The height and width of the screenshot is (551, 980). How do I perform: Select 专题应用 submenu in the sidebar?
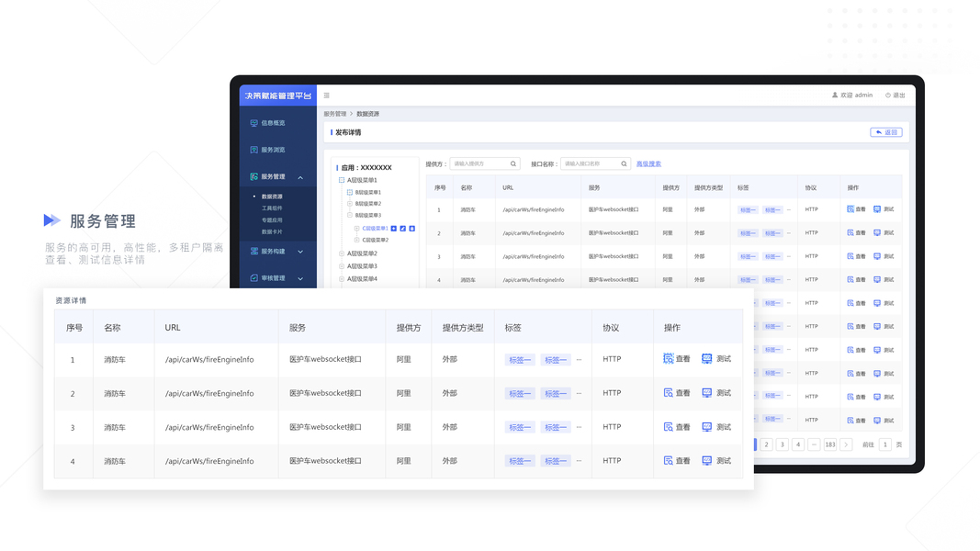click(x=272, y=219)
